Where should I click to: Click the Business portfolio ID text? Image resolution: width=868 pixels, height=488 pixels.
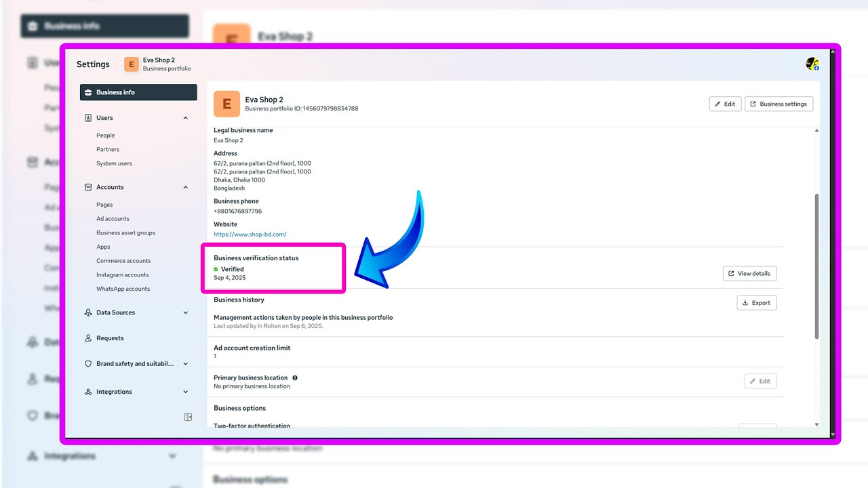302,108
